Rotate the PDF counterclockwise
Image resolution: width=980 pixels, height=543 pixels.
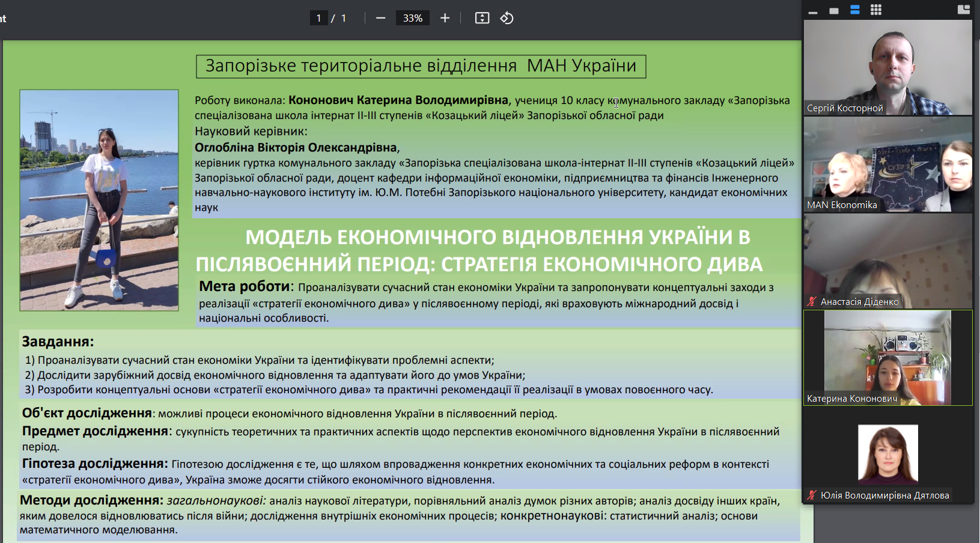click(507, 18)
